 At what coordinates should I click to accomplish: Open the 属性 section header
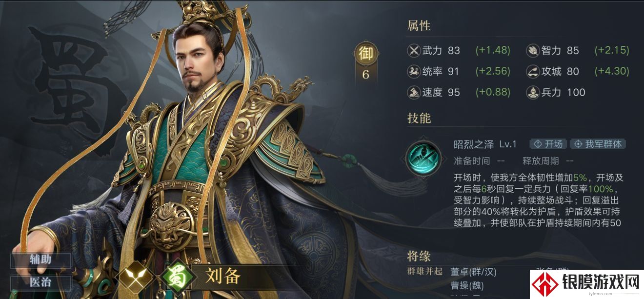tap(419, 25)
